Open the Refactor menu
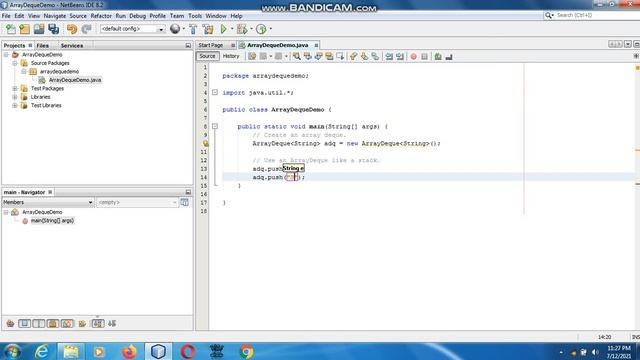 point(101,16)
